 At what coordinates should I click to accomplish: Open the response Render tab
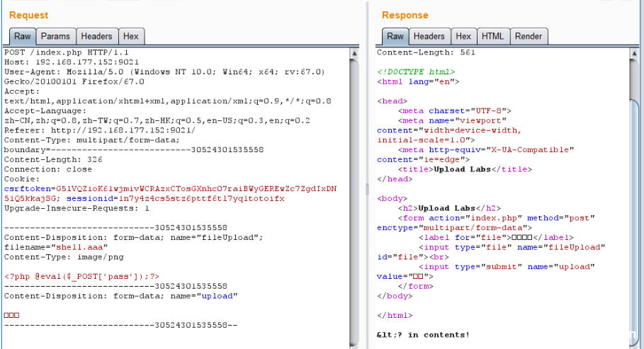[x=529, y=36]
